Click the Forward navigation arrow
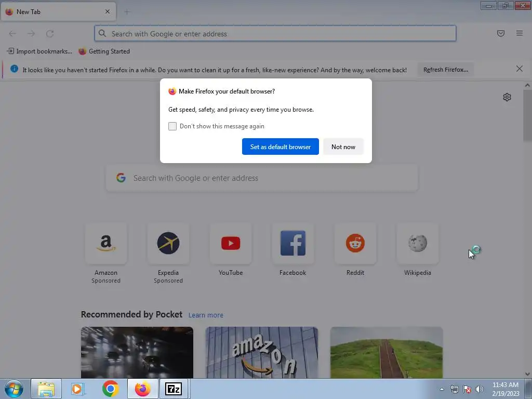The width and height of the screenshot is (532, 399). click(x=31, y=34)
